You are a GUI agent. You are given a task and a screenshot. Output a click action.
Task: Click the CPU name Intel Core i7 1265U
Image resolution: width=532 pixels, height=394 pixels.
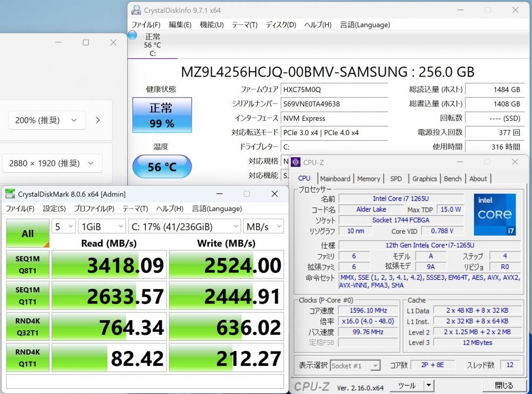pos(401,198)
